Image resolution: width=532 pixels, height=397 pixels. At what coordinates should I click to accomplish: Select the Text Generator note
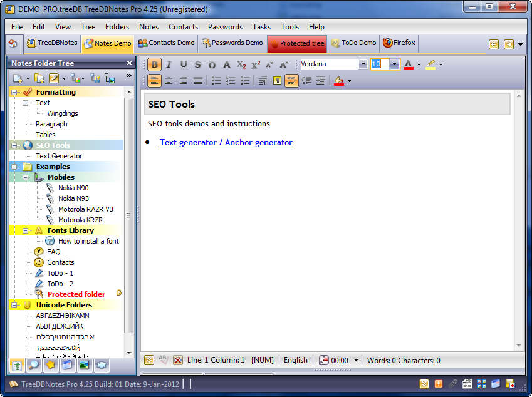[x=59, y=156]
